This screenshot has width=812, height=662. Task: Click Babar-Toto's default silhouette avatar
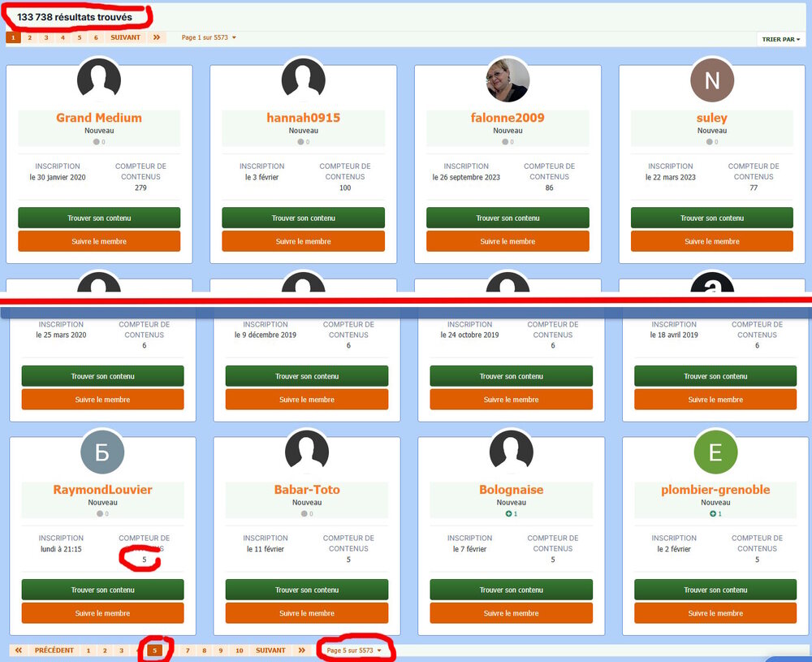point(306,452)
